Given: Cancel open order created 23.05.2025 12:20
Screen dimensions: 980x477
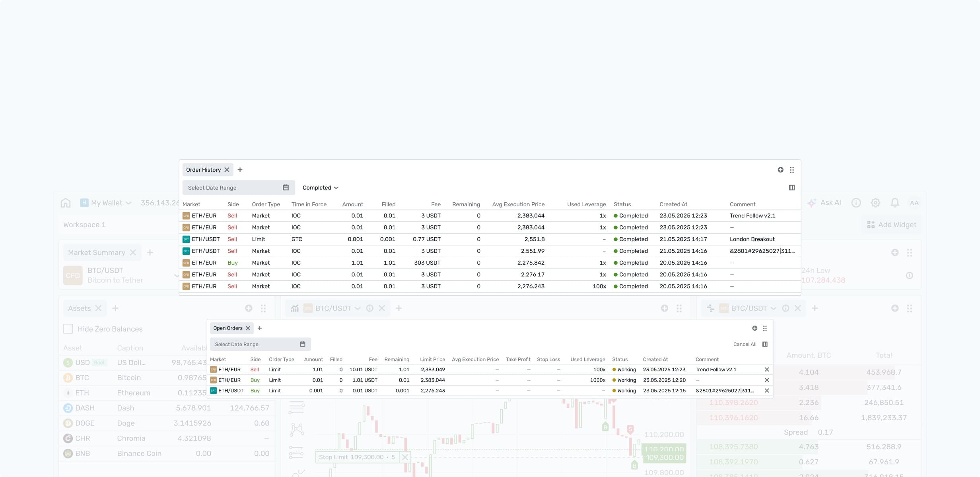Looking at the screenshot, I should tap(767, 380).
